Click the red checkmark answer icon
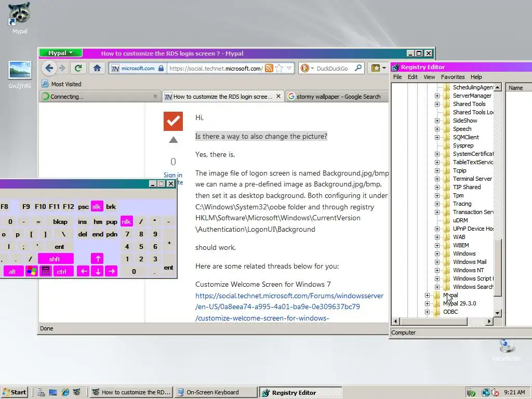Screen dimensions: 532x399 pos(173,121)
